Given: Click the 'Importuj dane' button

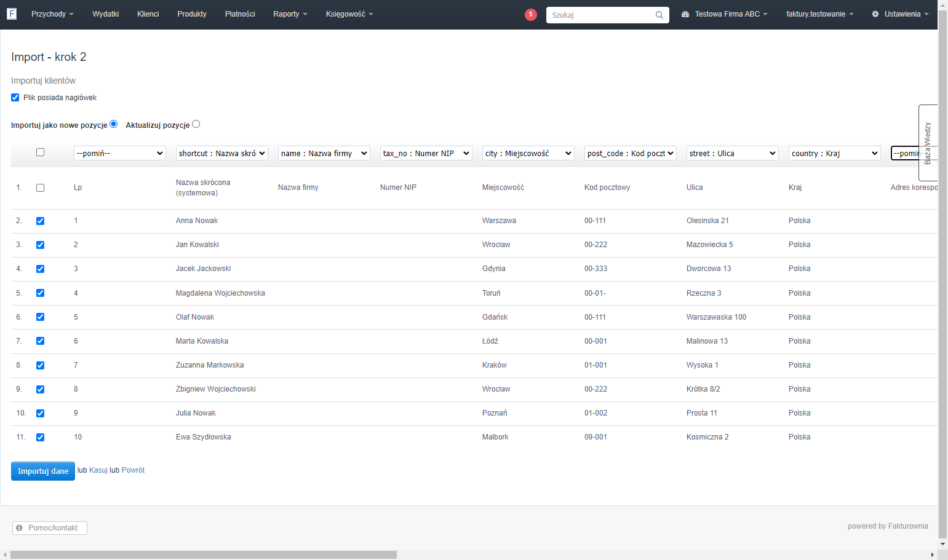Looking at the screenshot, I should click(43, 471).
